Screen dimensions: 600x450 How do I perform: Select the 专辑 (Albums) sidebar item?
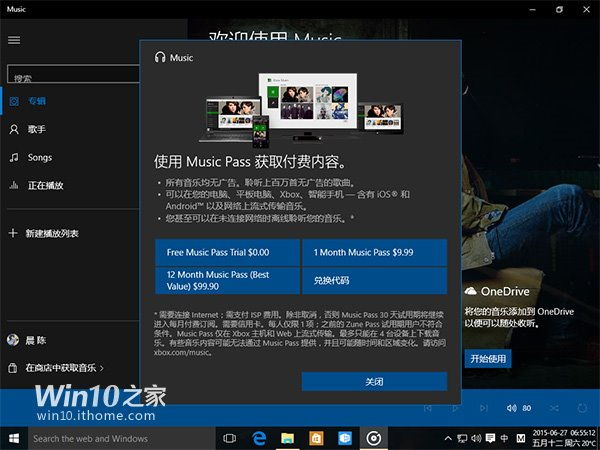click(x=70, y=101)
